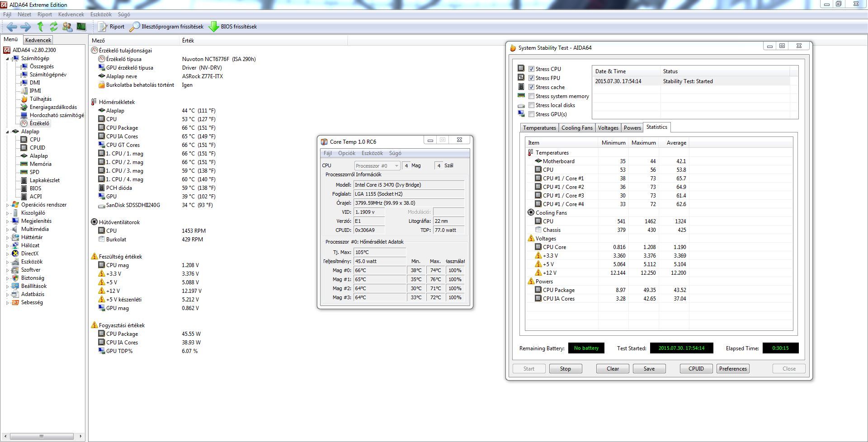
Task: Open Preferences in Stability Test
Action: tap(733, 369)
